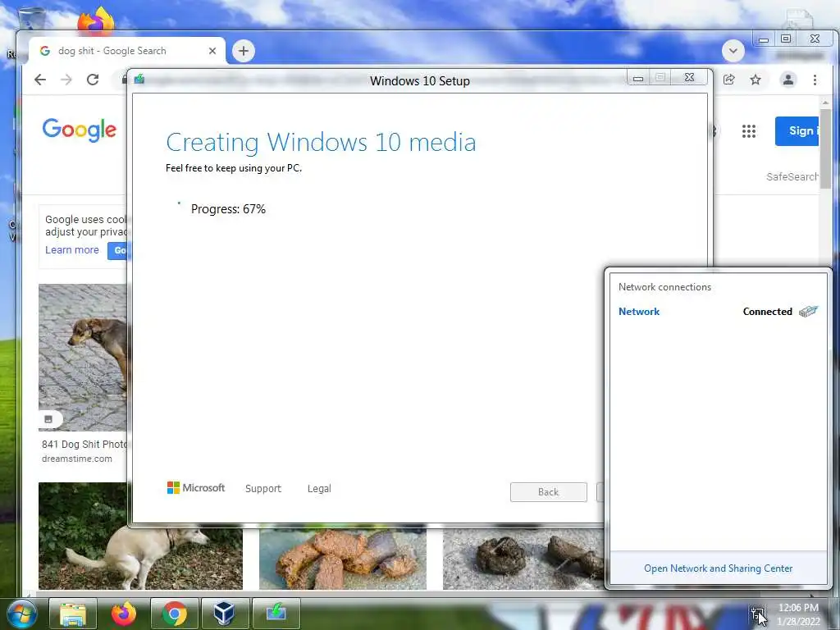Click the dreamstime.com source text
The width and height of the screenshot is (840, 630).
77,459
